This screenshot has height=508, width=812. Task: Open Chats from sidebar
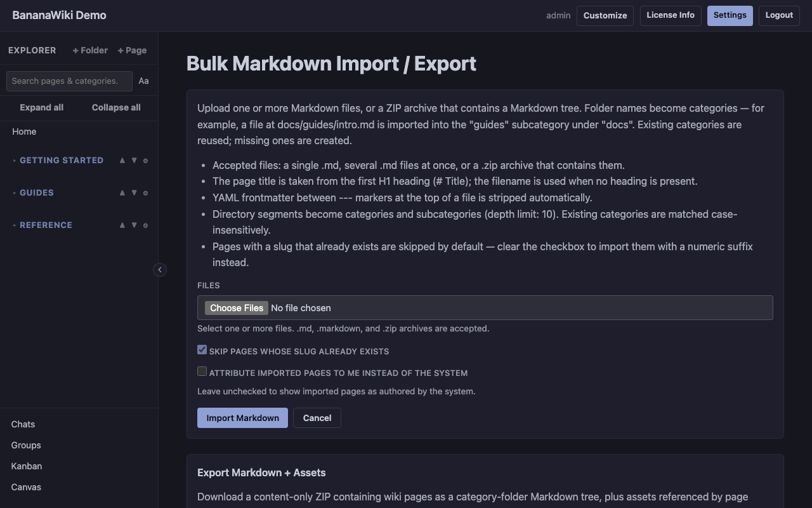pos(23,424)
